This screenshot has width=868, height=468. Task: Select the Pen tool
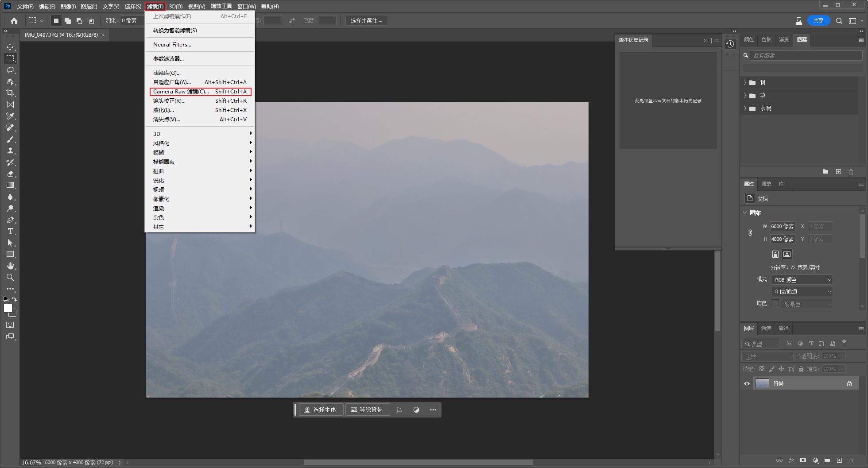click(x=10, y=220)
